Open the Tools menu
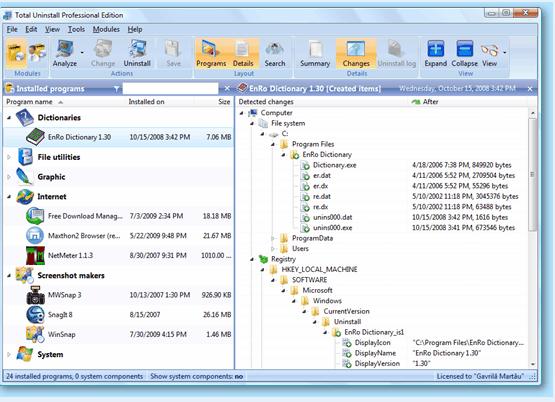Viewport: 555px width, 402px height. 76,29
